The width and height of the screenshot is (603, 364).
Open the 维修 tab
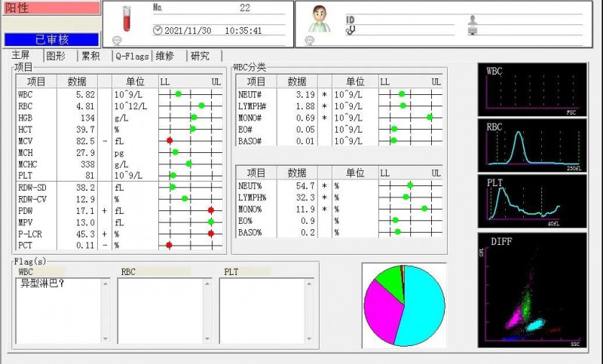(165, 56)
